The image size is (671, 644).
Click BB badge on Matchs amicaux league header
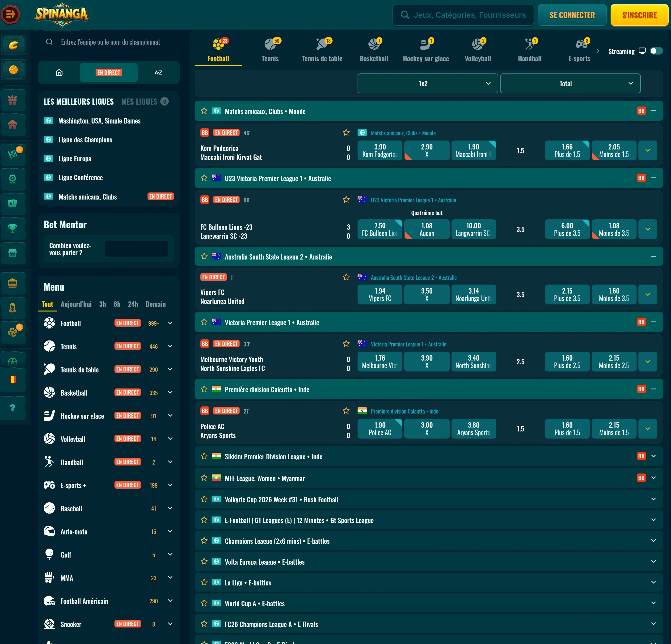[x=641, y=111]
